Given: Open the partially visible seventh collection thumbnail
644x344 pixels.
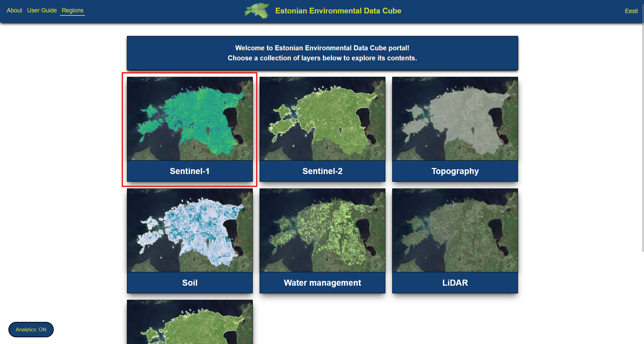Looking at the screenshot, I should (190, 323).
